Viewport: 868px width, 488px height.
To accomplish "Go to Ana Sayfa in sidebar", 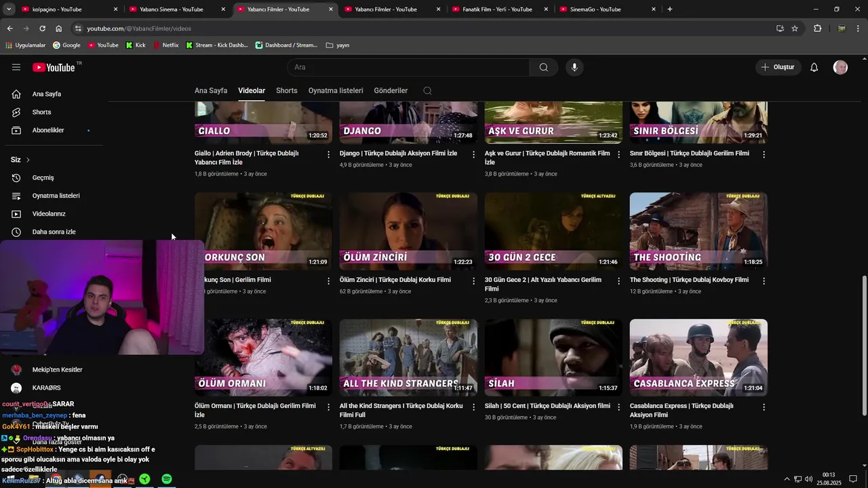I will pyautogui.click(x=54, y=94).
